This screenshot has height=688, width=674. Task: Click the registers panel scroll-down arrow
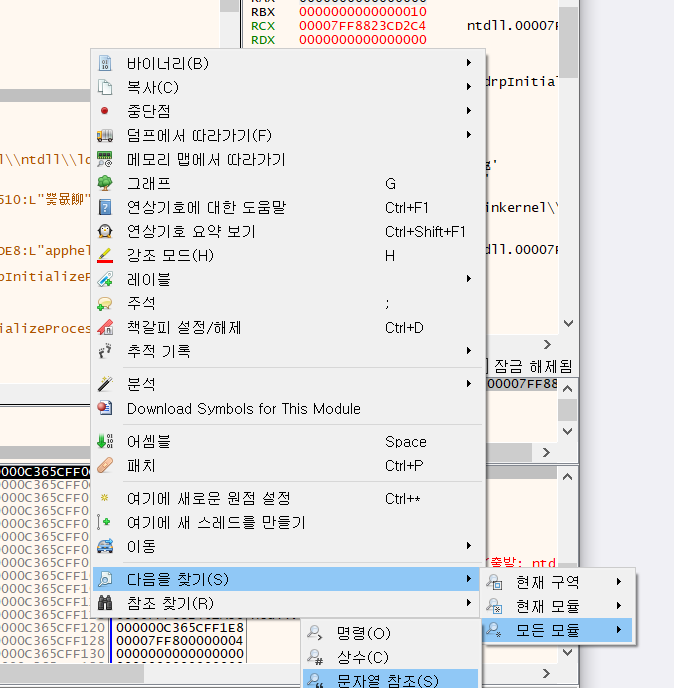pyautogui.click(x=568, y=324)
